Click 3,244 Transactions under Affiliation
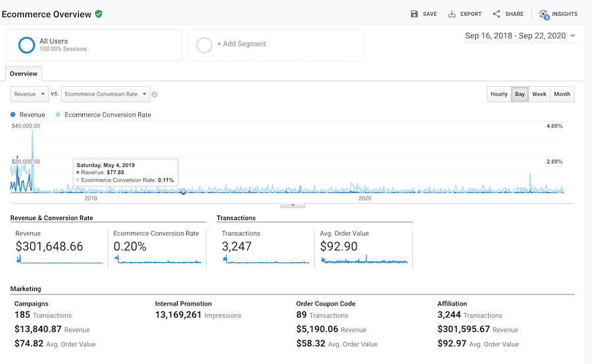The image size is (592, 364). (470, 315)
